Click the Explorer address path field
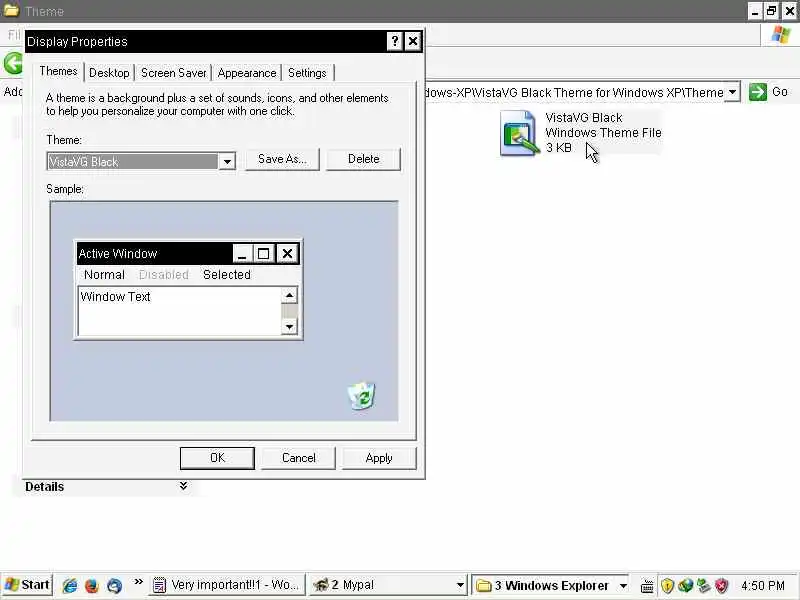Image resolution: width=800 pixels, height=600 pixels. pyautogui.click(x=574, y=92)
